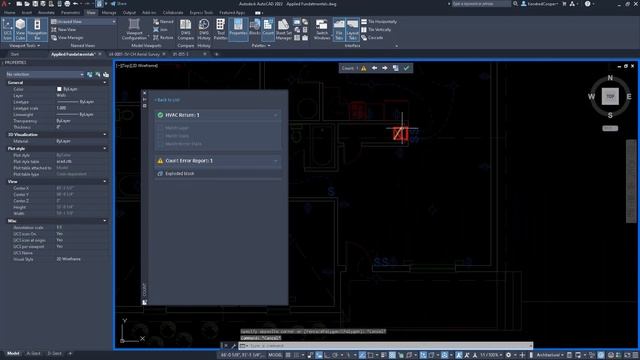Close the Count palette with X

(x=144, y=93)
